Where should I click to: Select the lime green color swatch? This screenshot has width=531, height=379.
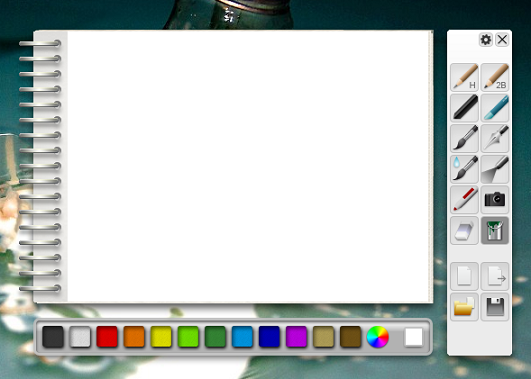188,337
